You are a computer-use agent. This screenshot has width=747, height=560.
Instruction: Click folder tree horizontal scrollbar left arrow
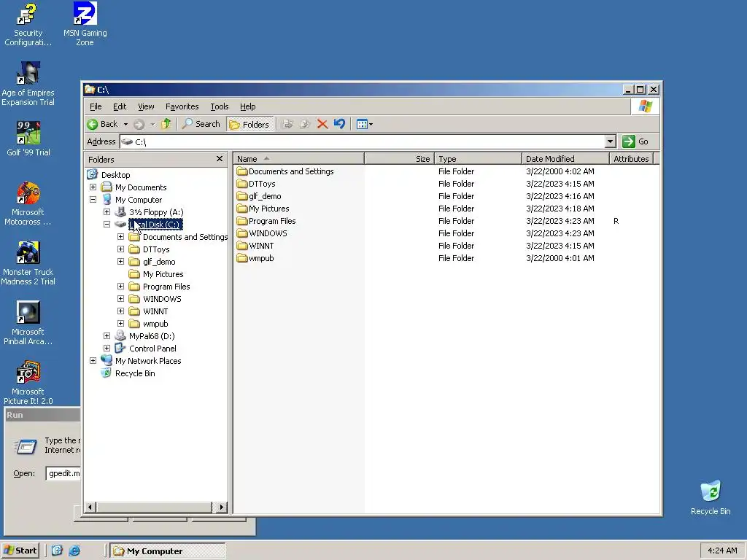pyautogui.click(x=90, y=507)
